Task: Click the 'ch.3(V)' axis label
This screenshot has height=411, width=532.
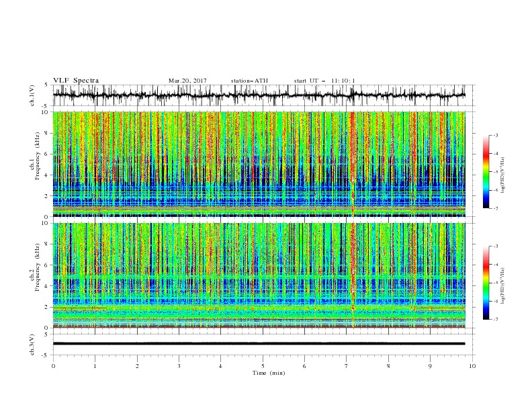Action: click(32, 345)
